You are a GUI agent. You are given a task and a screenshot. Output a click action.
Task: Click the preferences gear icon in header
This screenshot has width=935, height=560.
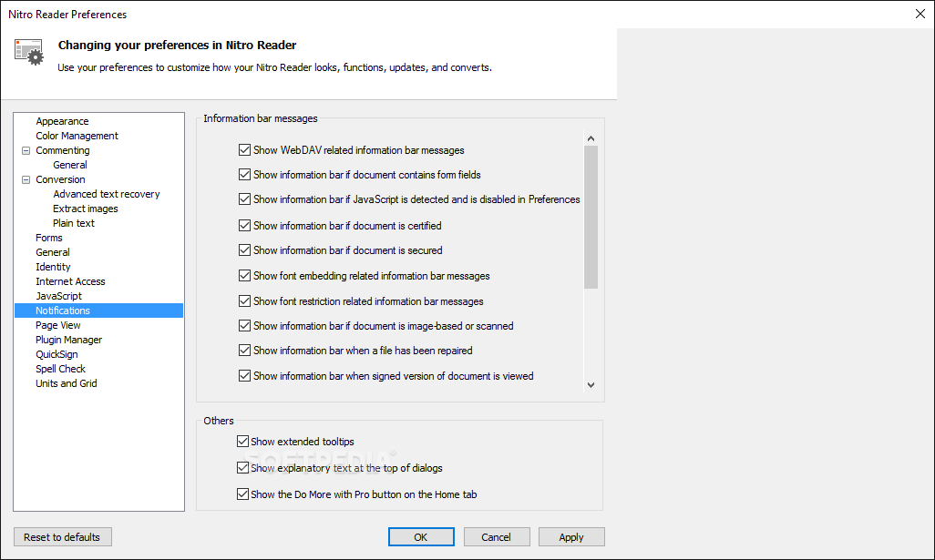28,52
